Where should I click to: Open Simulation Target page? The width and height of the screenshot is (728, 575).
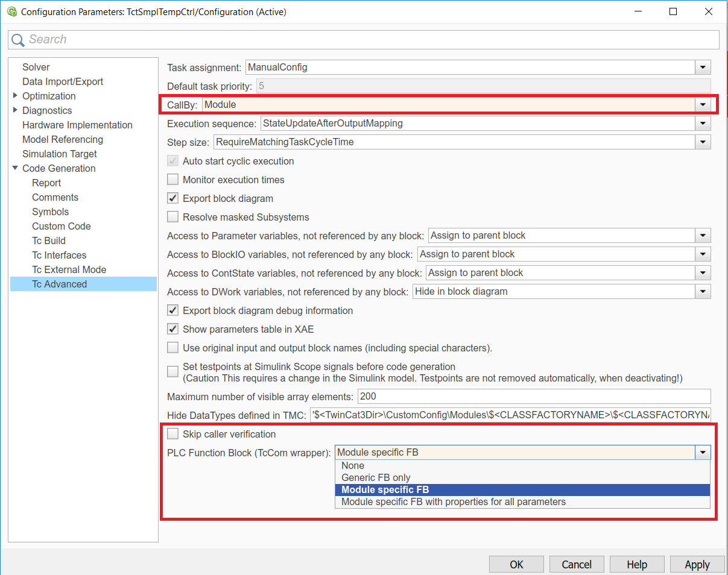click(x=60, y=154)
